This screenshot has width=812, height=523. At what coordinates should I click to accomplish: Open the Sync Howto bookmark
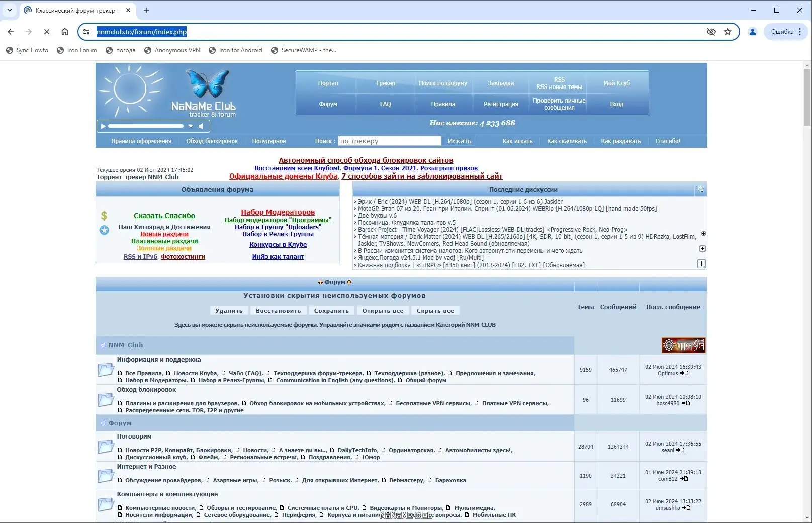coord(27,50)
